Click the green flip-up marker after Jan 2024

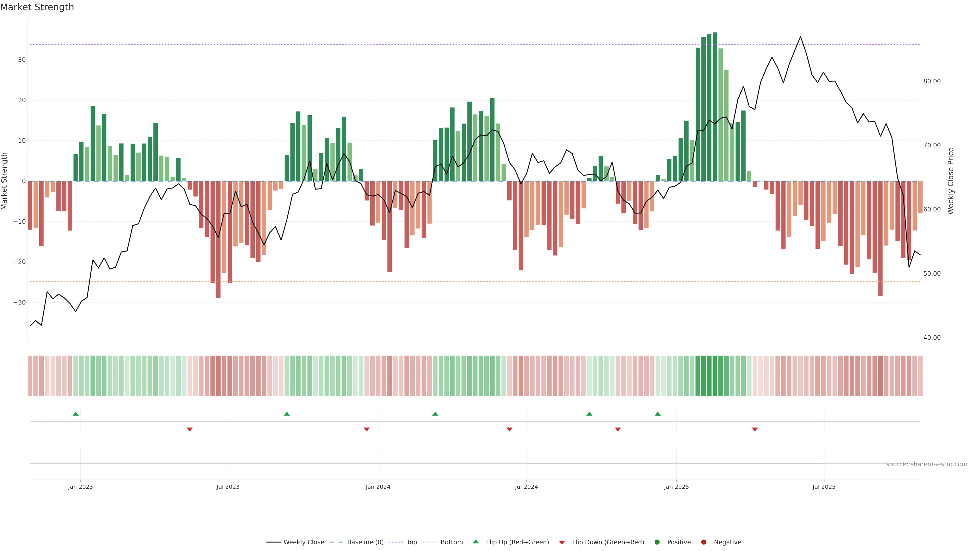(435, 414)
